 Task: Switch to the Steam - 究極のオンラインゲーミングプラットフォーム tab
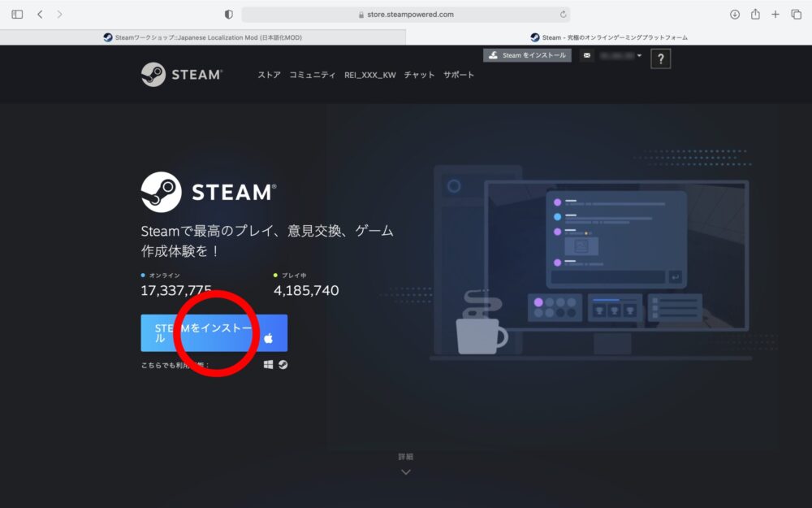tap(609, 37)
